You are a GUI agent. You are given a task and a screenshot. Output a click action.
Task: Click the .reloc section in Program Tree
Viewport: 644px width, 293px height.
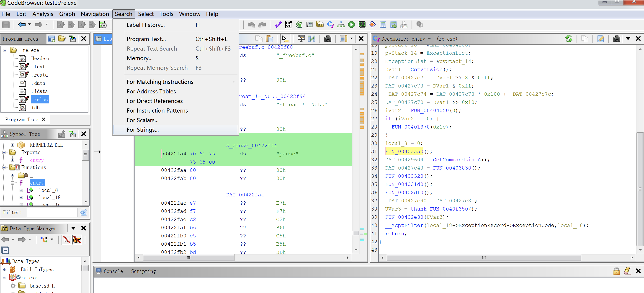click(40, 99)
